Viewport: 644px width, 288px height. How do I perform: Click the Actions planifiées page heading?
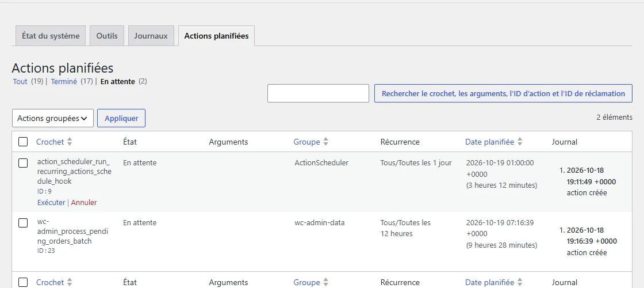(63, 68)
